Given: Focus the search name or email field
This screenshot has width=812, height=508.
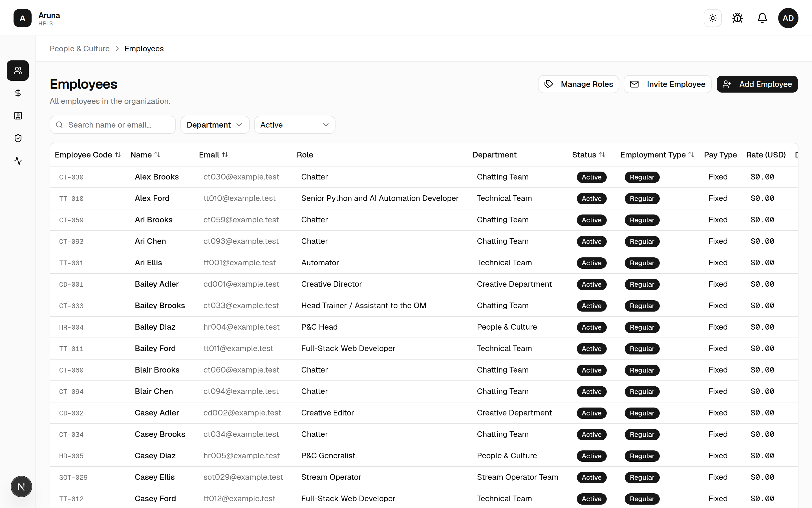Looking at the screenshot, I should point(113,125).
